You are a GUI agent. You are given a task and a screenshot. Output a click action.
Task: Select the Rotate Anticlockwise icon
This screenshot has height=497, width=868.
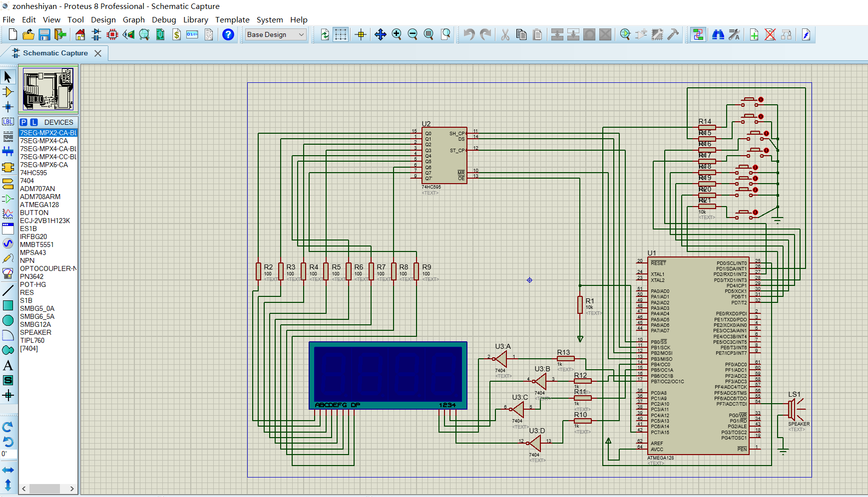click(9, 442)
